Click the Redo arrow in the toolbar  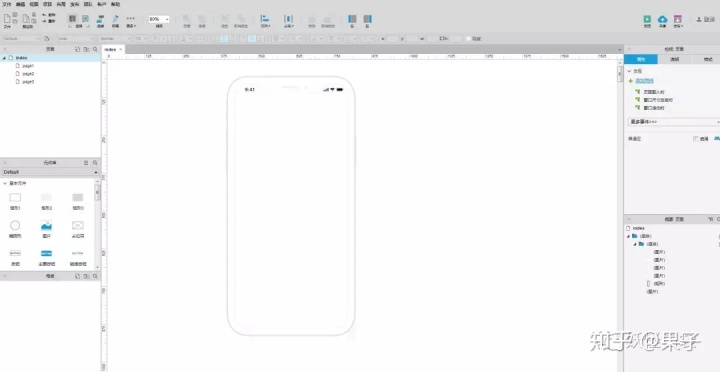(45, 21)
